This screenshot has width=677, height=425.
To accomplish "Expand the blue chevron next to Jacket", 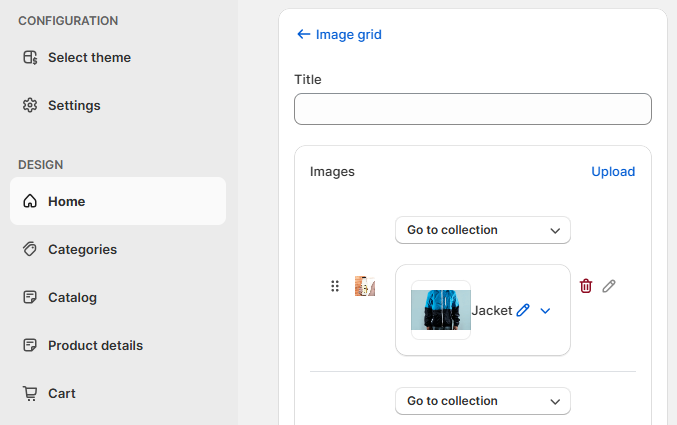I will click(545, 311).
